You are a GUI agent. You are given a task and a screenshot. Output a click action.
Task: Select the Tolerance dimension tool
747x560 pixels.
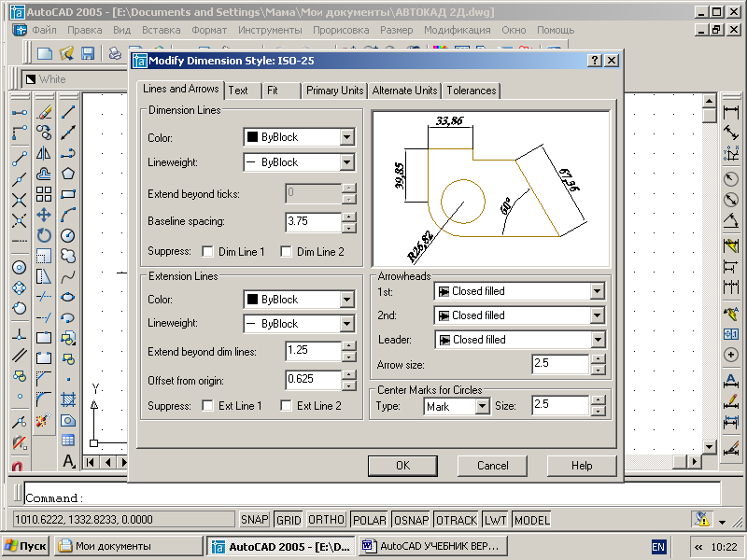click(731, 334)
